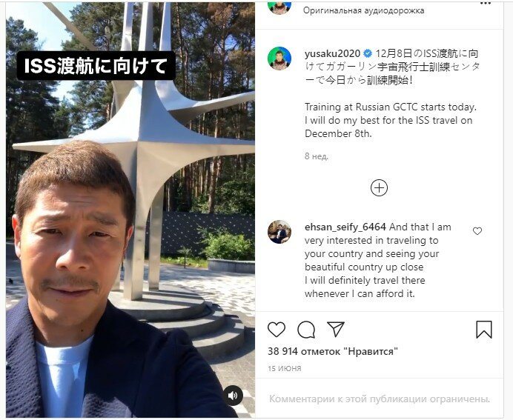Click the video to pause playback
513x420 pixels.
coord(130,210)
